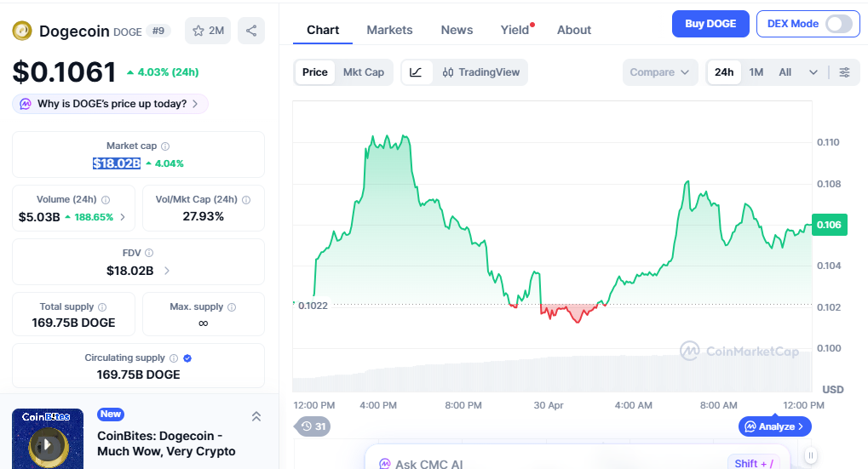Click the infinity max supply value
The width and height of the screenshot is (868, 469).
coord(204,323)
